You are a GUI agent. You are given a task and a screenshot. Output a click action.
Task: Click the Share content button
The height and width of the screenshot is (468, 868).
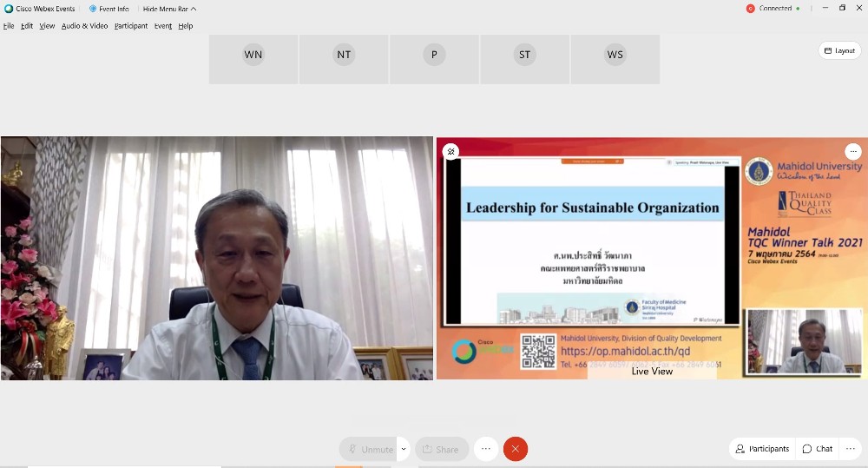point(441,449)
